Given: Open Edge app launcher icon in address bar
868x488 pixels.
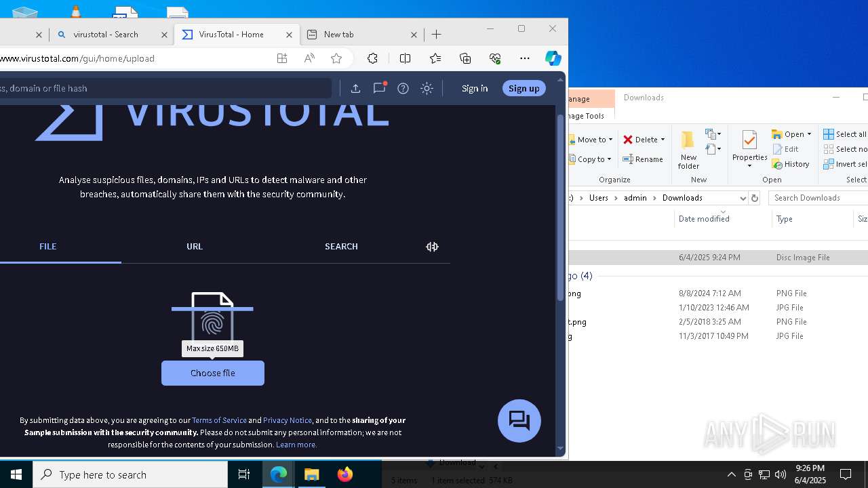Looking at the screenshot, I should tap(282, 58).
